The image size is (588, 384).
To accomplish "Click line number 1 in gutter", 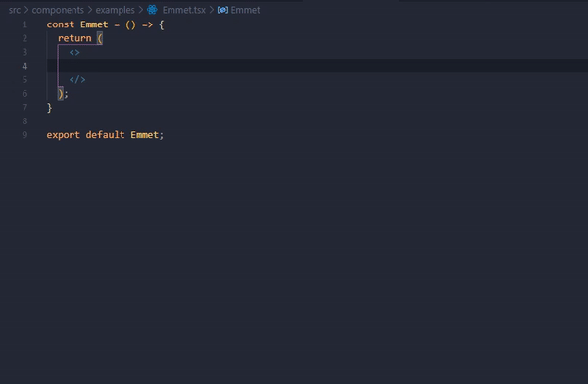I will pos(24,24).
